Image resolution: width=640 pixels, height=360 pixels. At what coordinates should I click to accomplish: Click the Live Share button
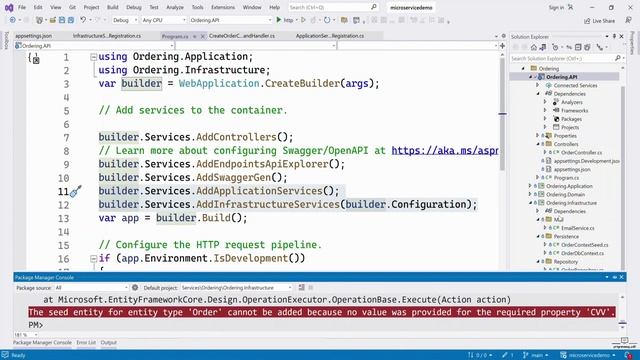coord(600,20)
